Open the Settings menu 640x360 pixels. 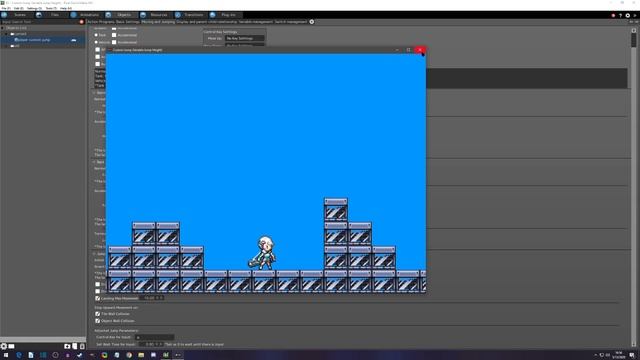pyautogui.click(x=34, y=8)
